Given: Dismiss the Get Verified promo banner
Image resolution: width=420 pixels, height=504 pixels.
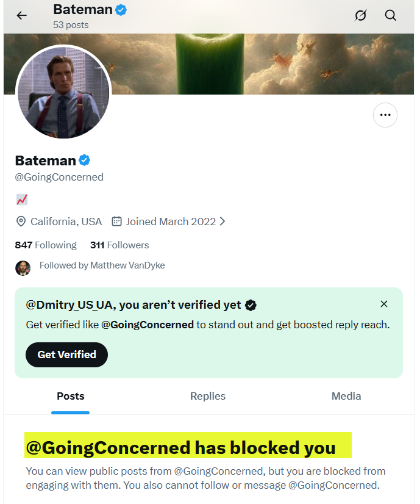Looking at the screenshot, I should (x=383, y=304).
